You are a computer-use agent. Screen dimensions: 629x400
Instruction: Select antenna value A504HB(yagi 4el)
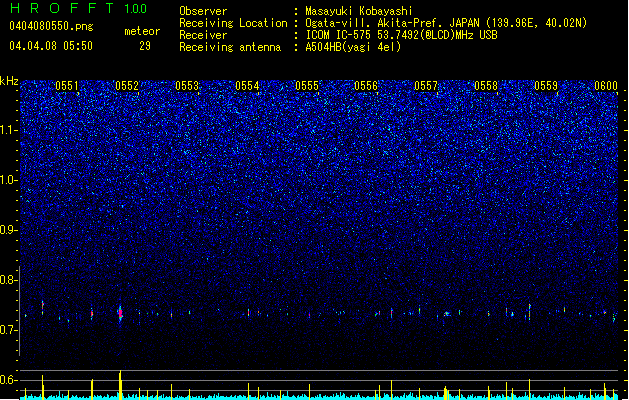[x=353, y=47]
